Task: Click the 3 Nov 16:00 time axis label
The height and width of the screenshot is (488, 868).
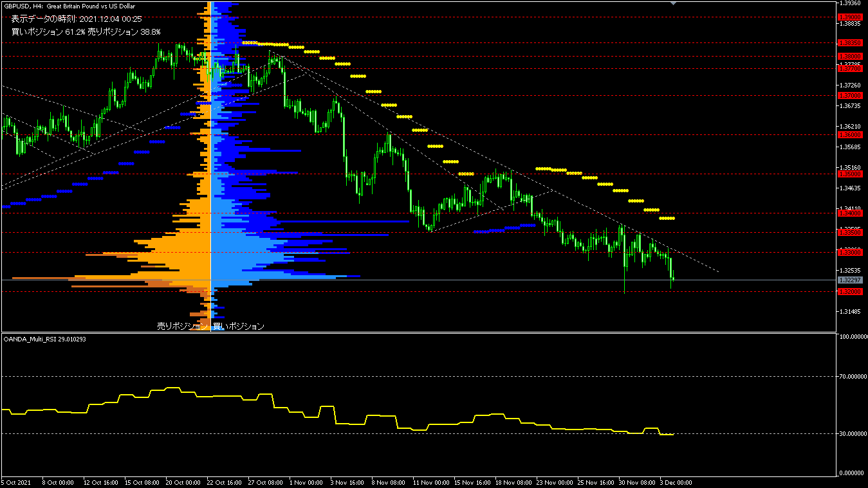Action: [347, 482]
